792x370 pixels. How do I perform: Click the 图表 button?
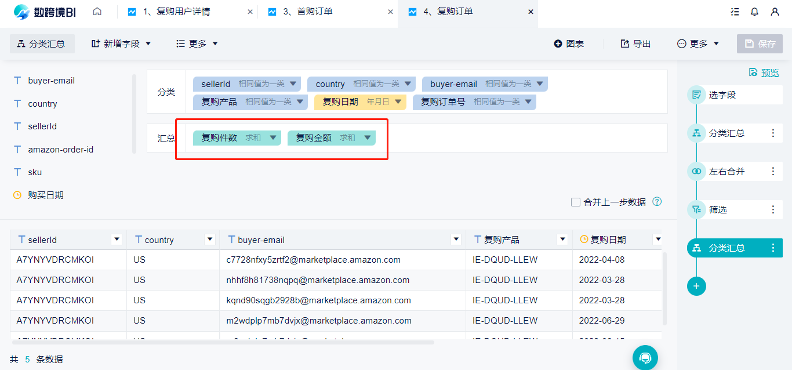[569, 44]
